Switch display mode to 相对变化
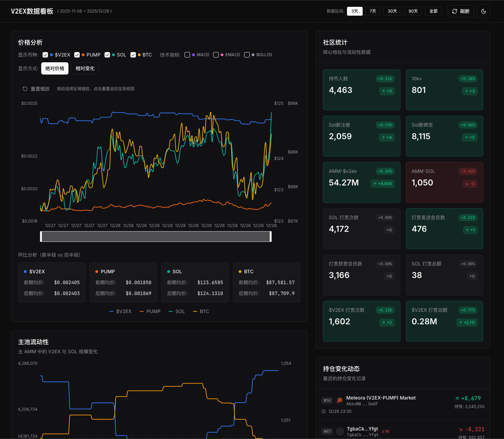504x439 pixels. coord(85,68)
